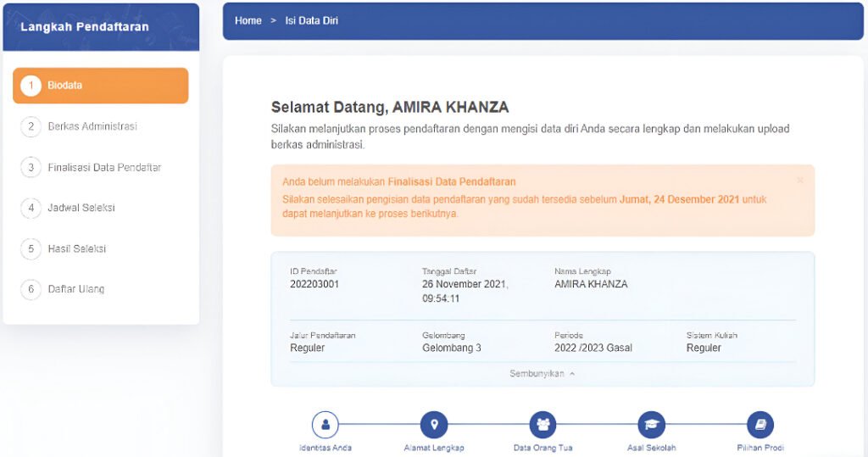Image resolution: width=868 pixels, height=457 pixels.
Task: Click the Pilihan Prodi book icon
Action: click(x=760, y=424)
